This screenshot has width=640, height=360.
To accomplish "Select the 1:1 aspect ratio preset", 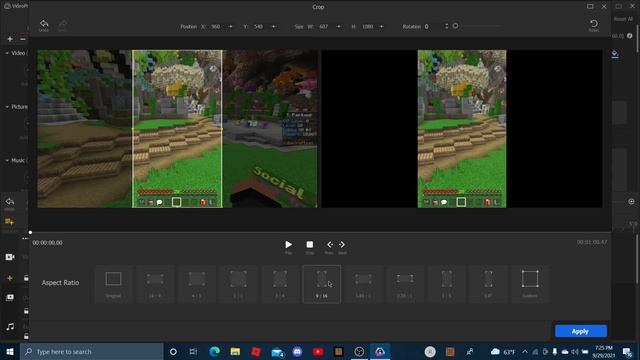I will 238,284.
